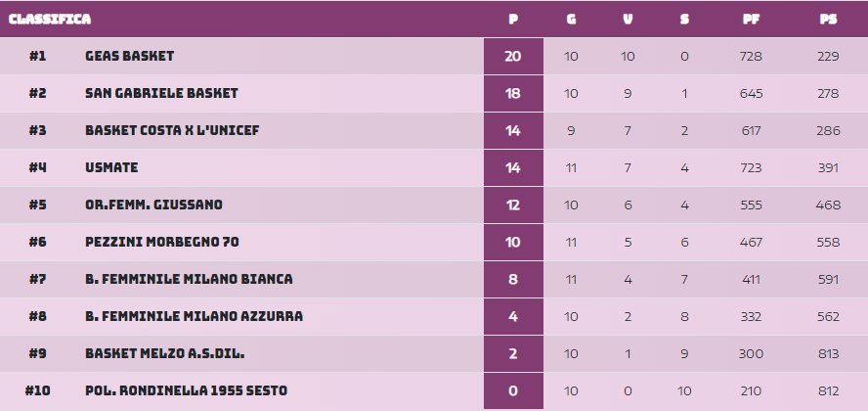This screenshot has height=411, width=868.
Task: Click the PS column header
Action: pos(828,19)
